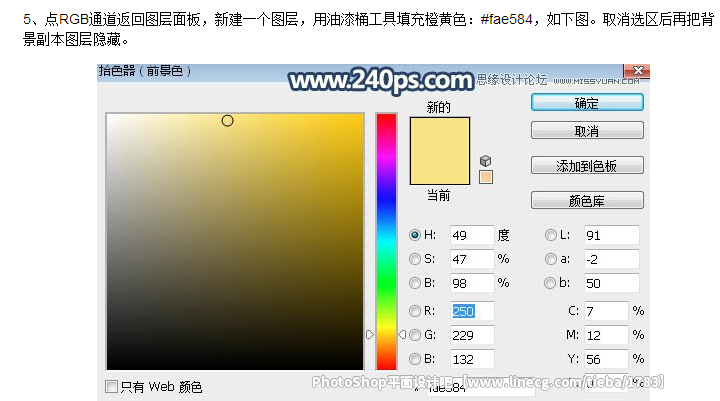Select the S saturation radio button
The height and width of the screenshot is (401, 720).
(415, 259)
